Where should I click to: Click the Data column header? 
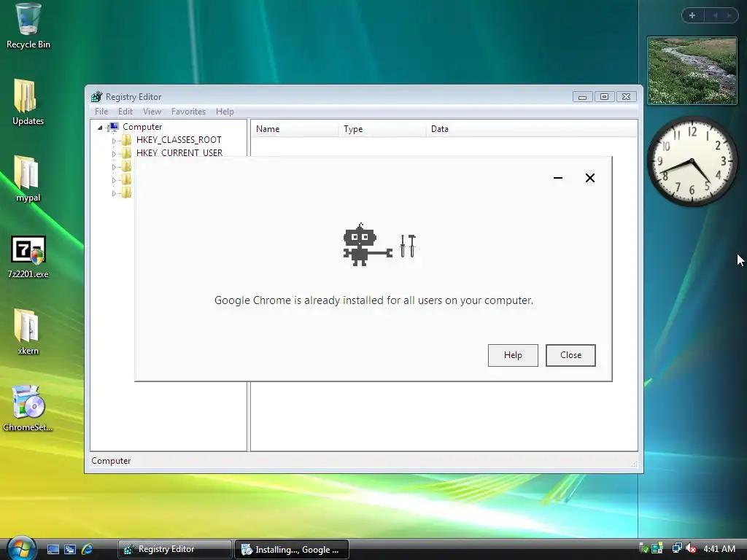[x=532, y=129]
